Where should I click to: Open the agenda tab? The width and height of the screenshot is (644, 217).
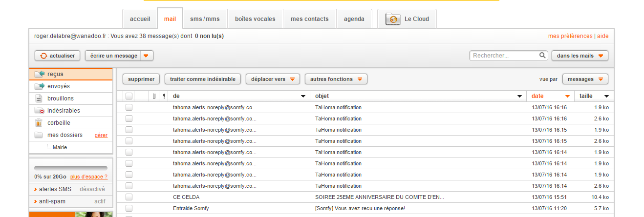click(x=354, y=19)
